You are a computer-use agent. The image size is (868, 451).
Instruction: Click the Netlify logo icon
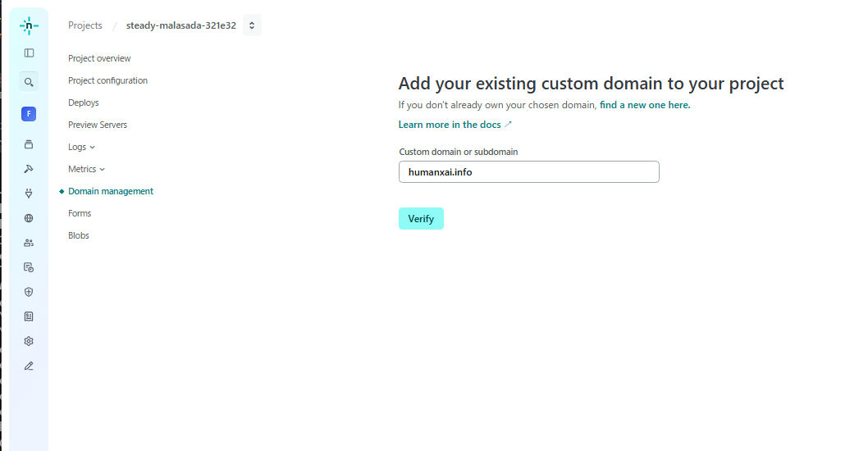(29, 26)
